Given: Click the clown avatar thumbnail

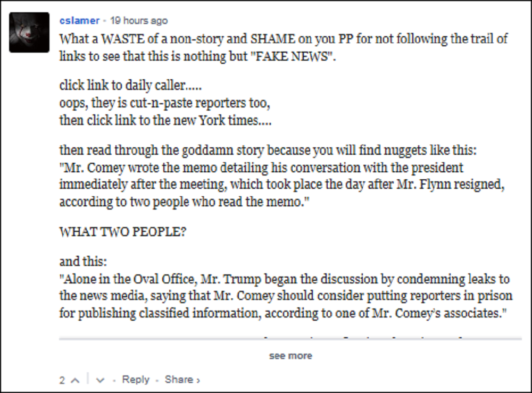Looking at the screenshot, I should point(29,32).
